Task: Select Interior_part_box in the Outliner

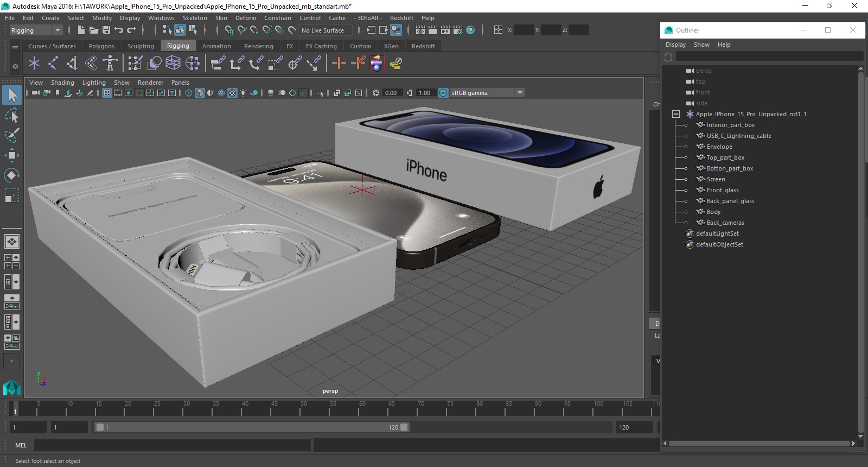Action: click(x=730, y=125)
